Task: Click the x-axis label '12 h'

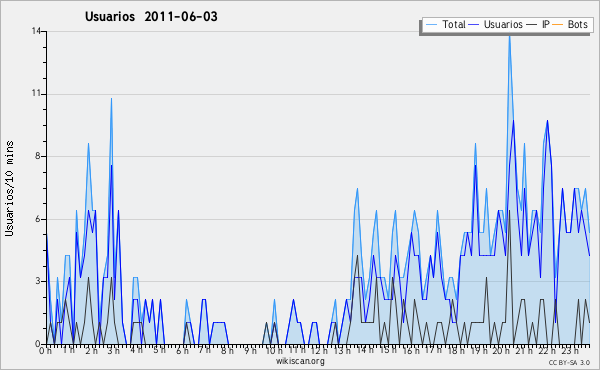Action: (318, 350)
